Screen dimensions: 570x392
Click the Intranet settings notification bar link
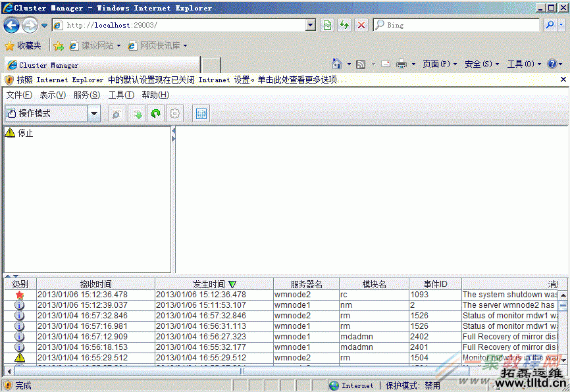[263, 80]
